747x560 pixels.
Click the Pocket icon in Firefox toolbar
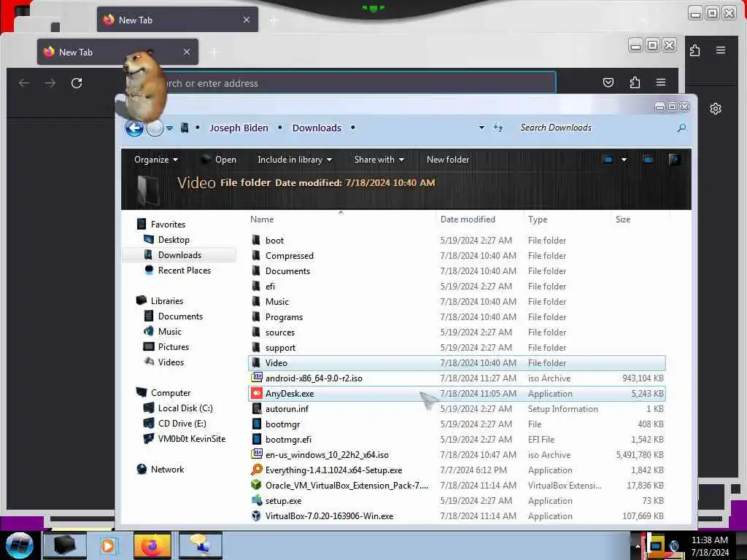click(x=608, y=82)
